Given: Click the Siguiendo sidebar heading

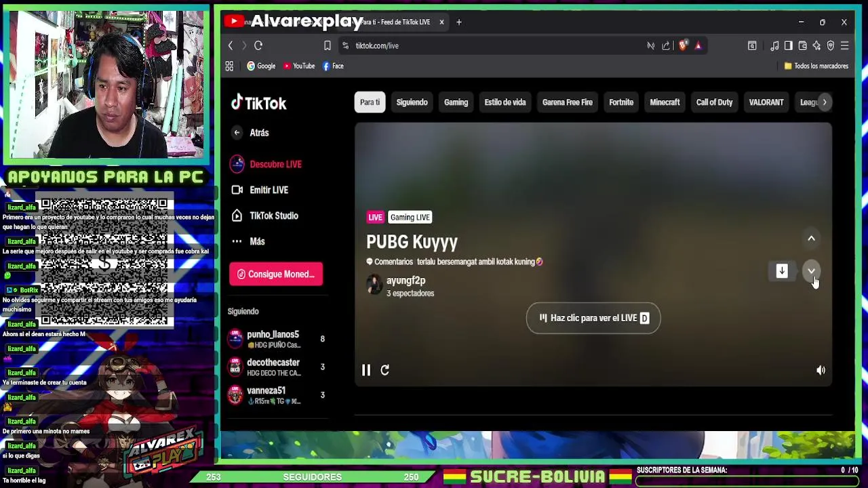Looking at the screenshot, I should 243,311.
